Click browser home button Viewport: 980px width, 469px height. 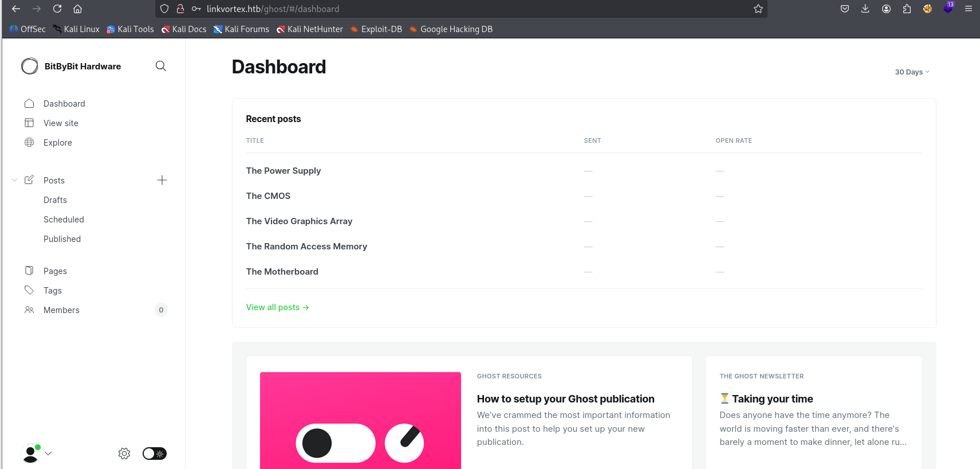tap(78, 9)
